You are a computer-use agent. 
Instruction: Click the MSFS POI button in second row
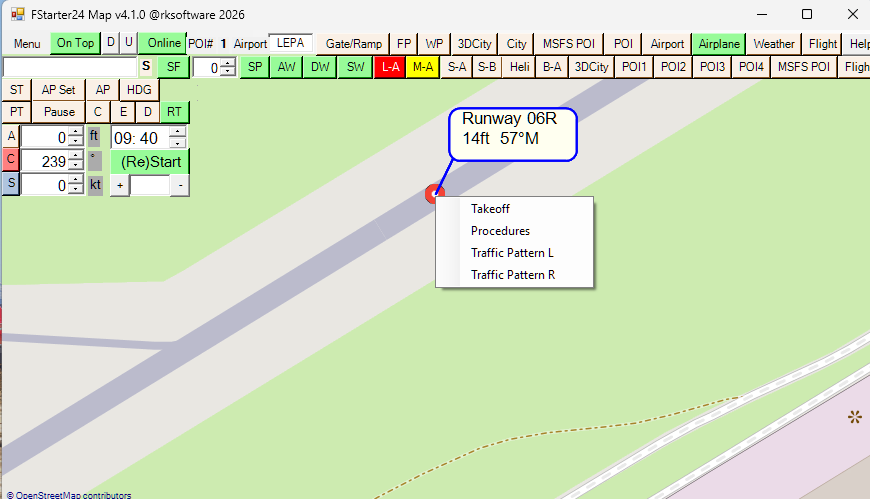803,67
